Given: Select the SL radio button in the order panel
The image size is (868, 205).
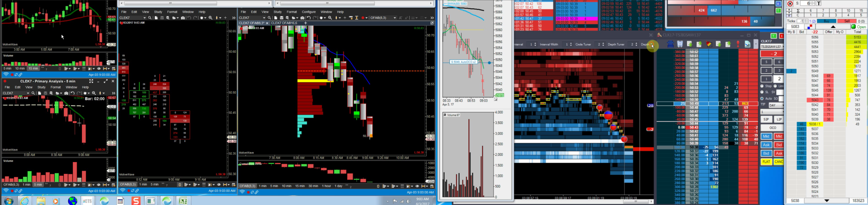Looking at the screenshot, I should [x=762, y=92].
